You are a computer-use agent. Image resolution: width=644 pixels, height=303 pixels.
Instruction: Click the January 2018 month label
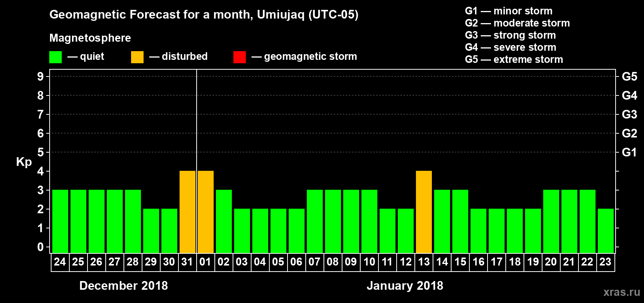(x=405, y=286)
